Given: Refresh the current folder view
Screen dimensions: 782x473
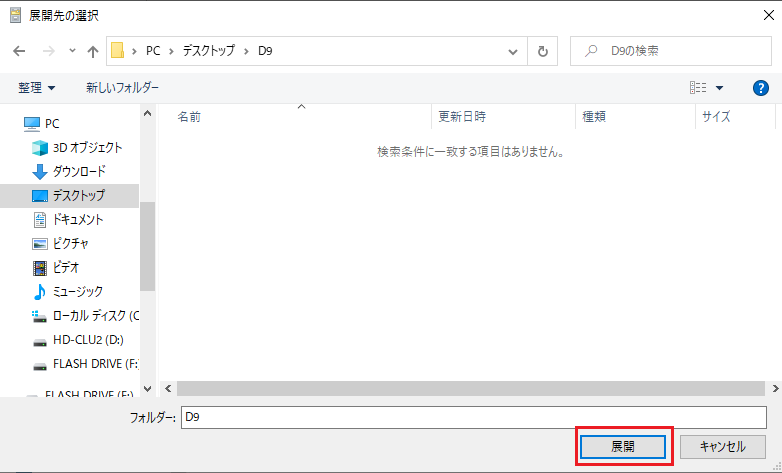Looking at the screenshot, I should tap(542, 51).
